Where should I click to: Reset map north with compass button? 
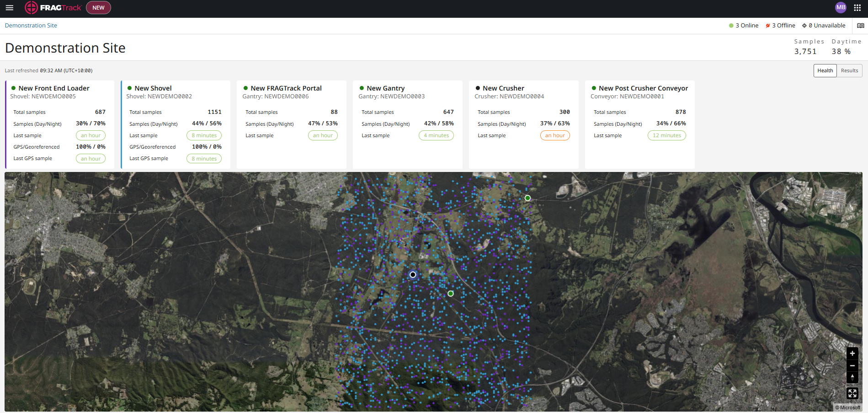click(x=852, y=377)
